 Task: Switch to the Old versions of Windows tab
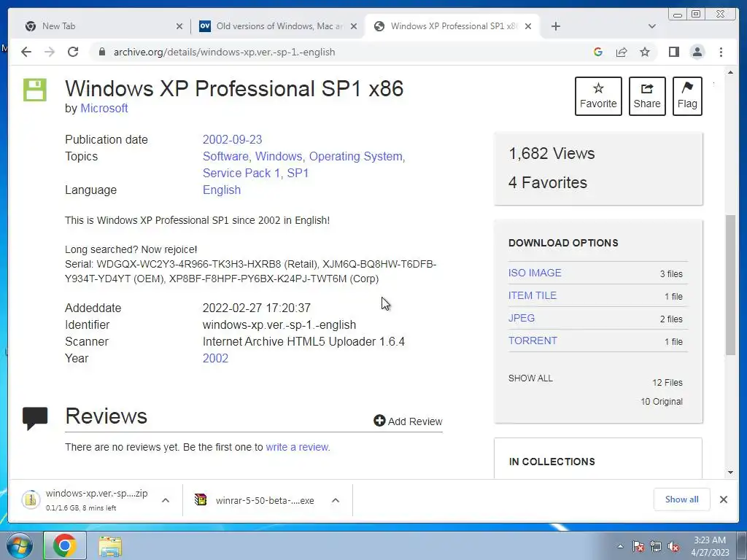(278, 26)
